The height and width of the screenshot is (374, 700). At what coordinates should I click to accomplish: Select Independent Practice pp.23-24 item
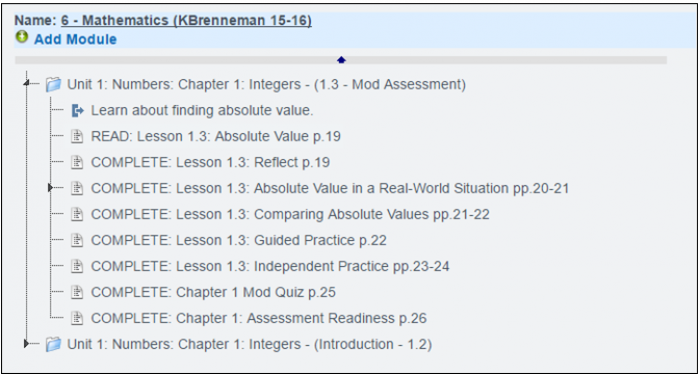point(270,266)
